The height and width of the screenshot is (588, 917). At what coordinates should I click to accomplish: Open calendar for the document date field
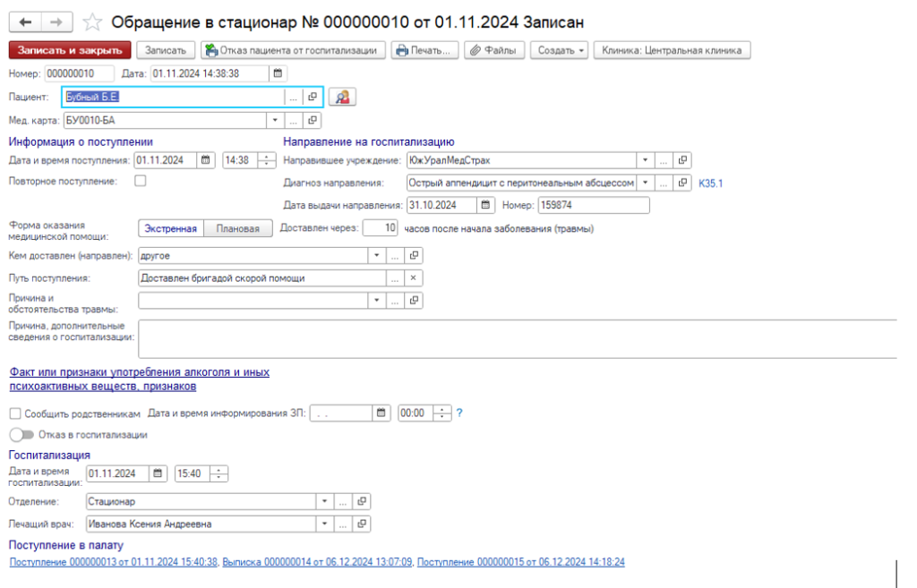[x=278, y=73]
